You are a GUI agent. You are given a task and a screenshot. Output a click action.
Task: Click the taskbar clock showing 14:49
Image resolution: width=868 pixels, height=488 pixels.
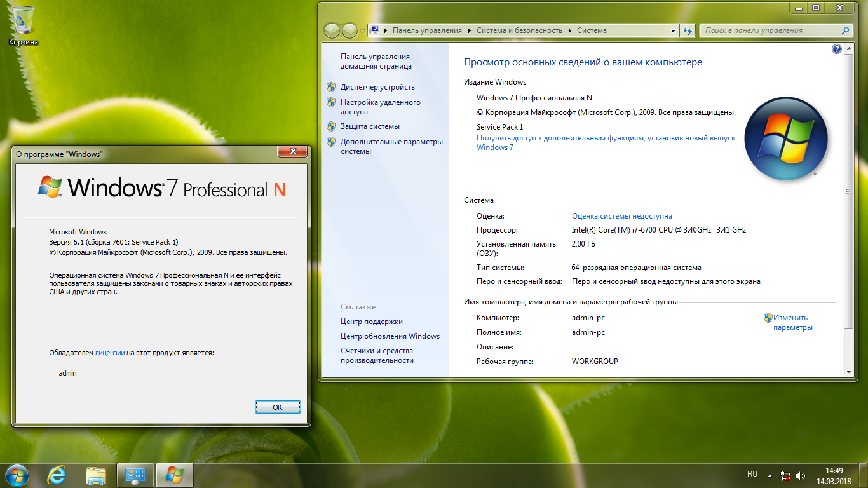pos(834,475)
